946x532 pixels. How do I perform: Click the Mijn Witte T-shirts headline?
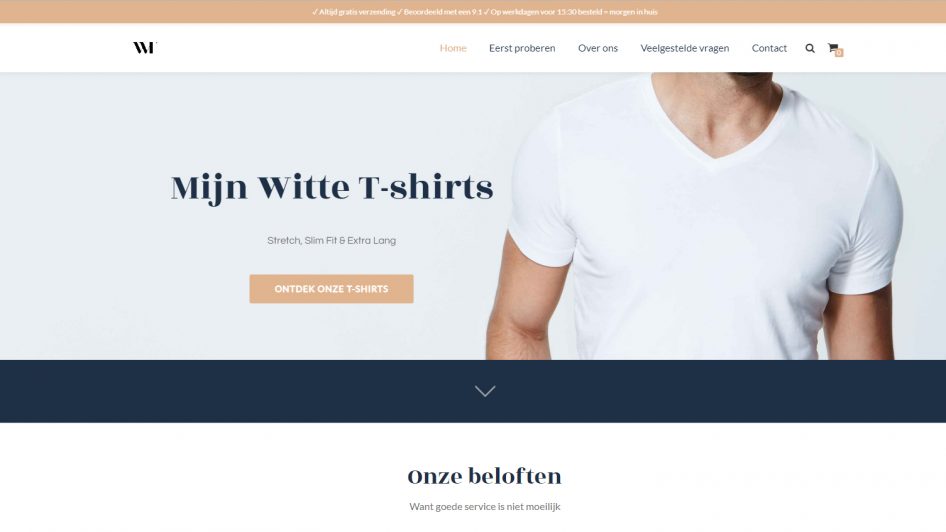332,188
